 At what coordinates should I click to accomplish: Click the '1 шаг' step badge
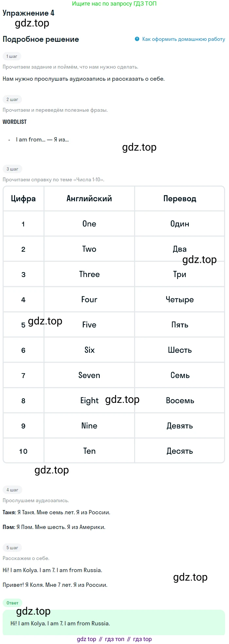tap(12, 56)
